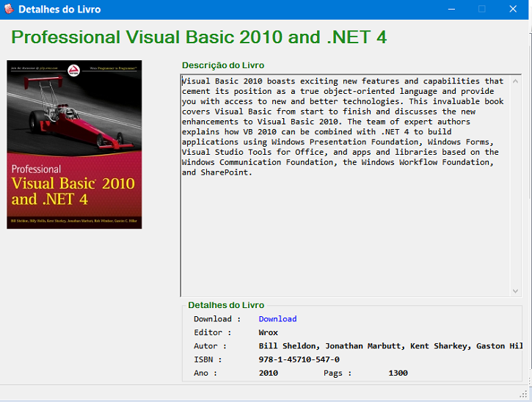This screenshot has height=402, width=532.
Task: Click the 'Detalhes do Livro' group label
Action: click(226, 305)
